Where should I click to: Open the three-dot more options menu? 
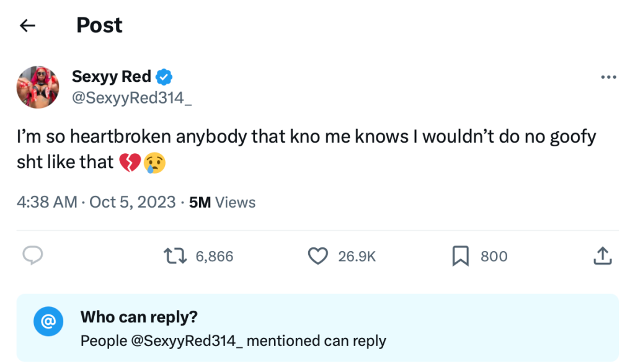(x=608, y=77)
